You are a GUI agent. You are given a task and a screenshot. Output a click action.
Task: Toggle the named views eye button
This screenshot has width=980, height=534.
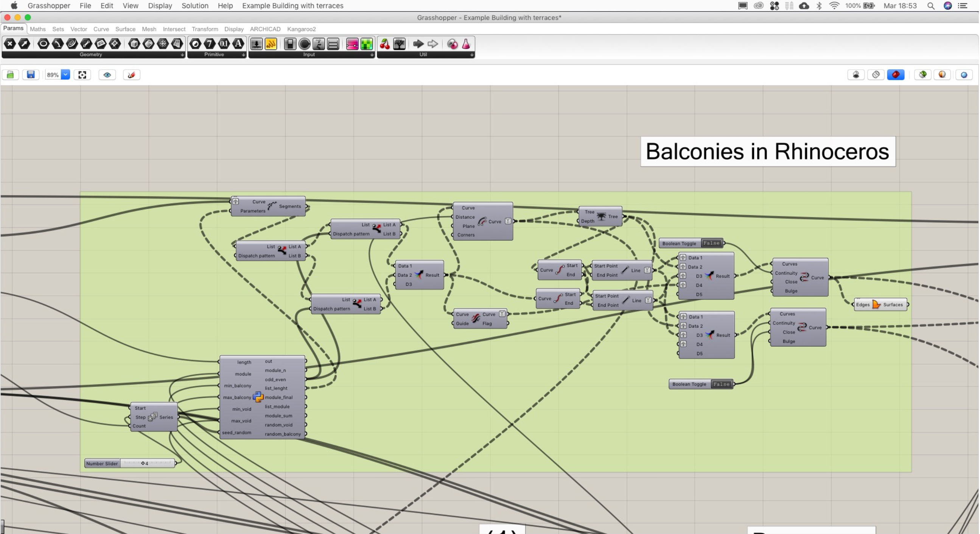[x=107, y=75]
